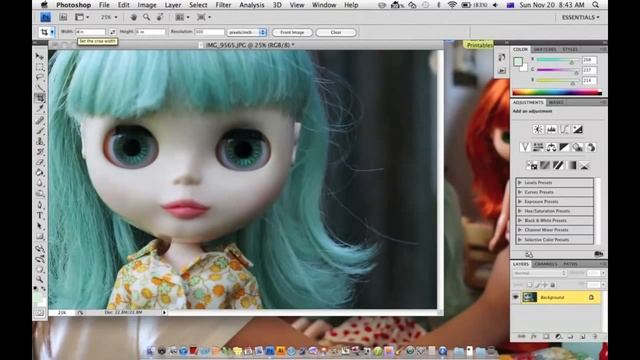Select the Eraser tool

click(x=40, y=162)
